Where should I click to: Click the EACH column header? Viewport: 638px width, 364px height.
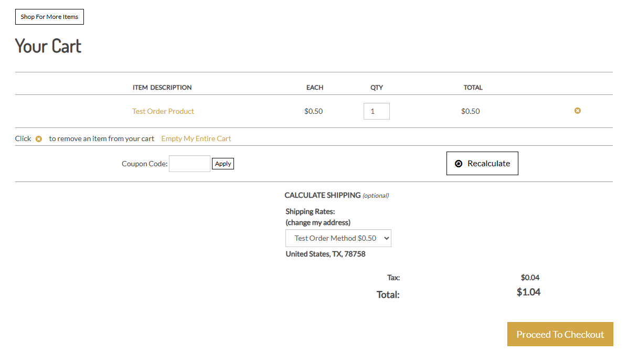point(314,88)
